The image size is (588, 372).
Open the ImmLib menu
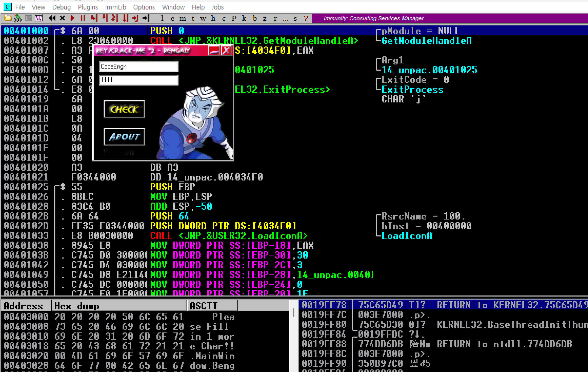click(115, 7)
